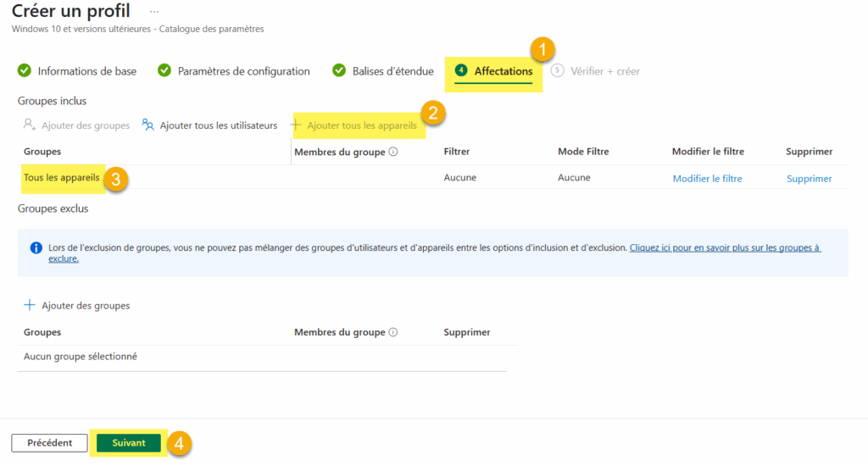The height and width of the screenshot is (466, 868).
Task: Open the link about groups to exclude
Action: coord(726,247)
